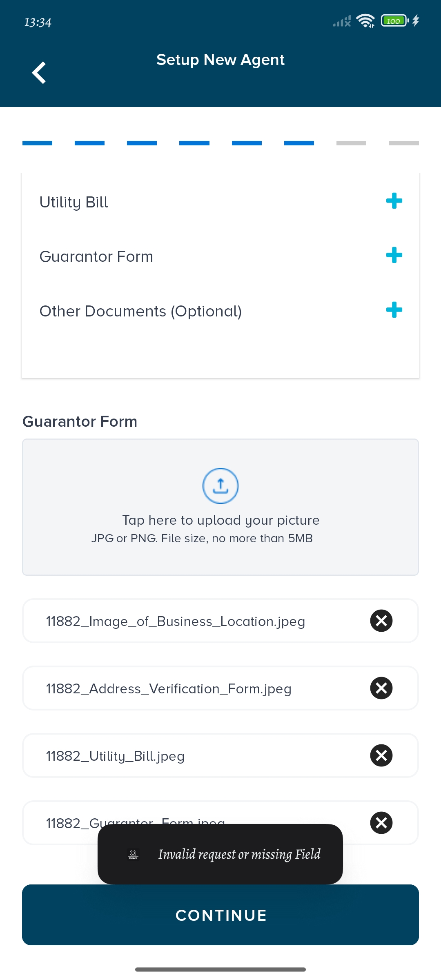Viewport: 441px width, 980px height.
Task: Expand Other Documents plus icon
Action: click(394, 310)
